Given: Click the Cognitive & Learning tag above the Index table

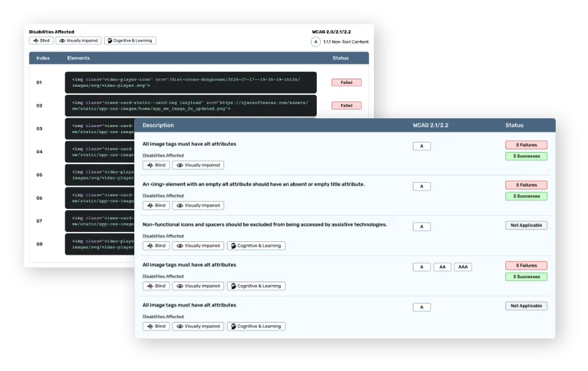Looking at the screenshot, I should (x=130, y=40).
